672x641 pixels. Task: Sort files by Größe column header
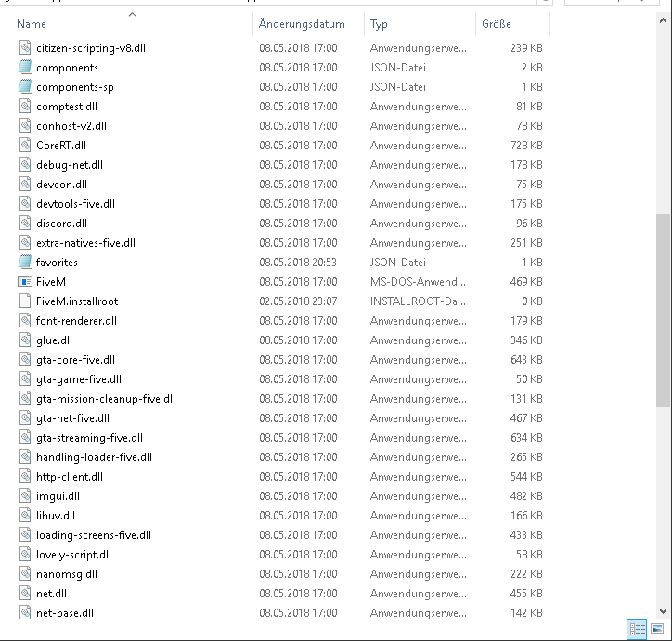click(x=497, y=24)
